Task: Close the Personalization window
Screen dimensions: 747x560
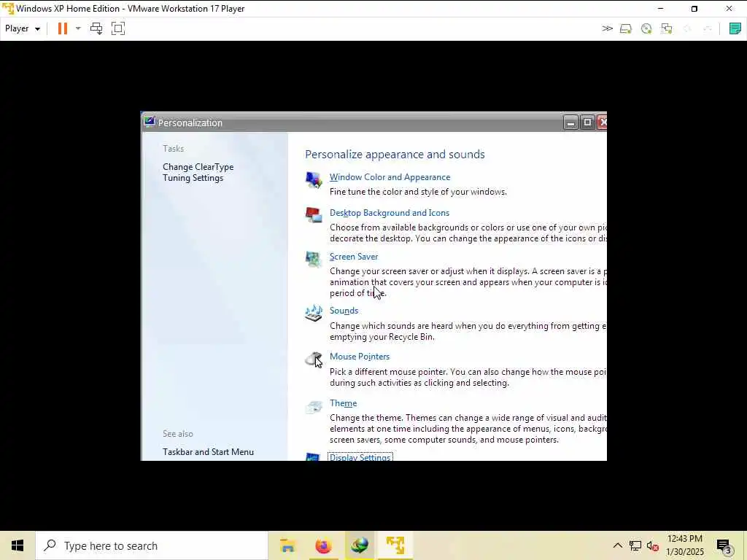Action: click(602, 122)
